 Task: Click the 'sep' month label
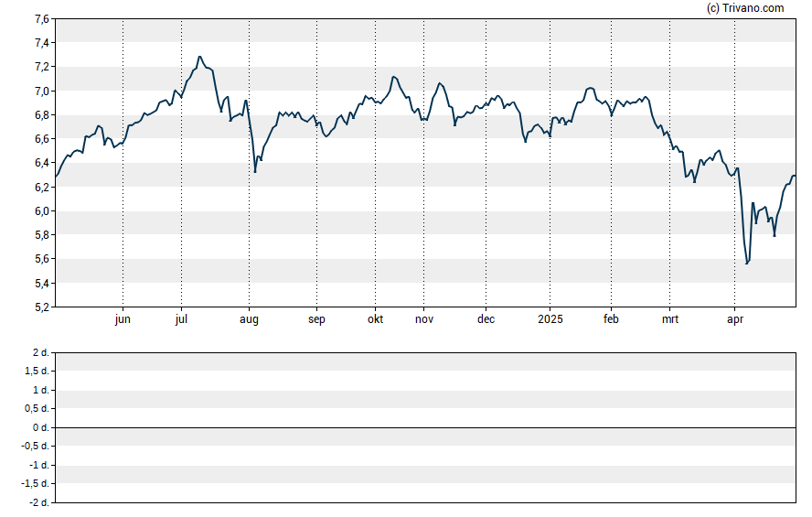pyautogui.click(x=316, y=319)
